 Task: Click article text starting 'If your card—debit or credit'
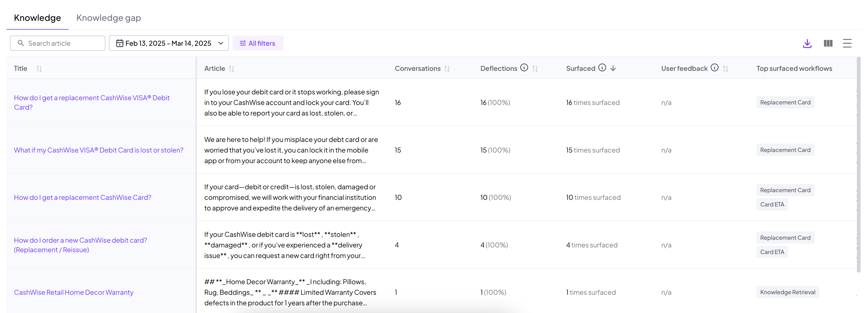click(290, 197)
